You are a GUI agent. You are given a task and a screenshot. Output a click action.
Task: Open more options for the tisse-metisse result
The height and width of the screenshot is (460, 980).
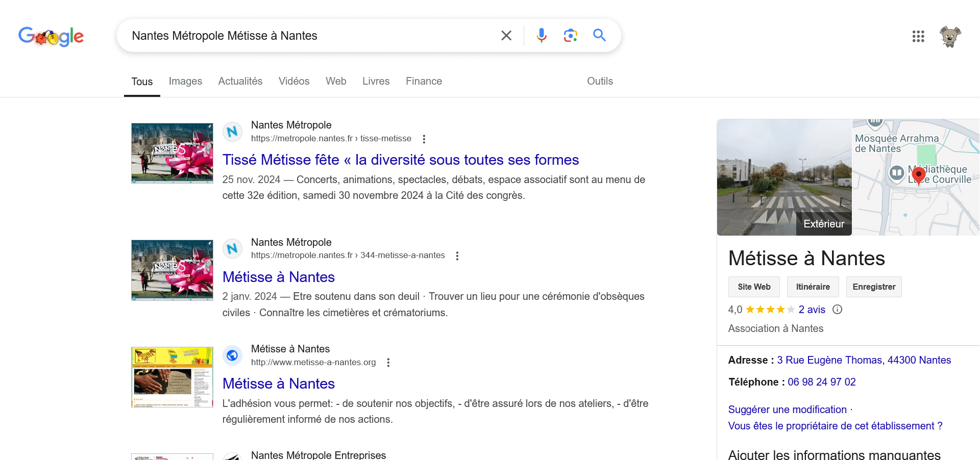[424, 139]
